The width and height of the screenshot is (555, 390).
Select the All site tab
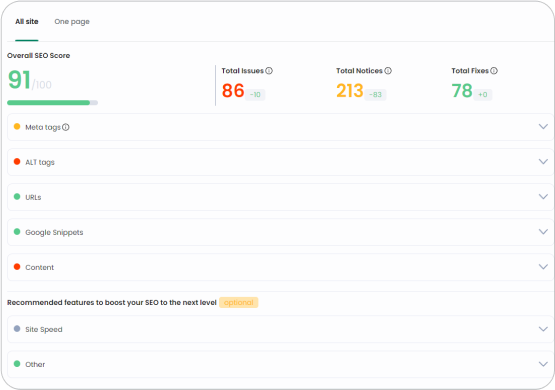coord(27,22)
